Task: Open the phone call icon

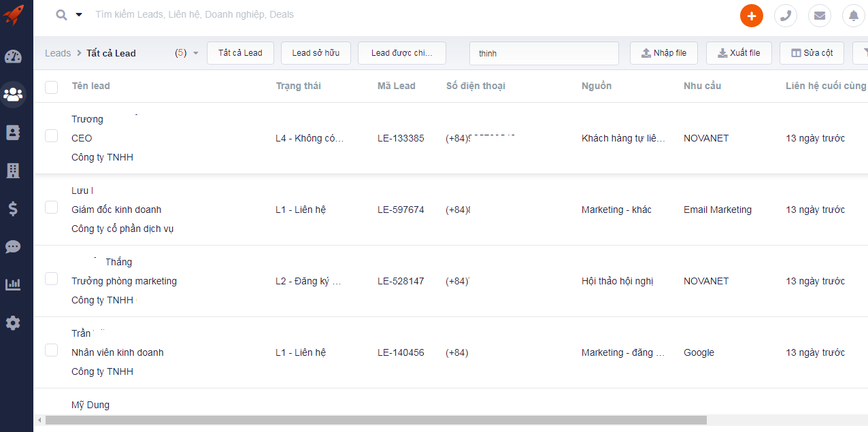Action: coord(786,16)
